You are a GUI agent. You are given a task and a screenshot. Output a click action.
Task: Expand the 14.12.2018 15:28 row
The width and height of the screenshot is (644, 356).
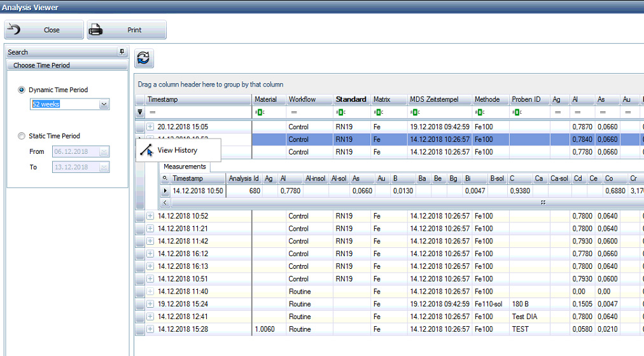click(x=151, y=329)
